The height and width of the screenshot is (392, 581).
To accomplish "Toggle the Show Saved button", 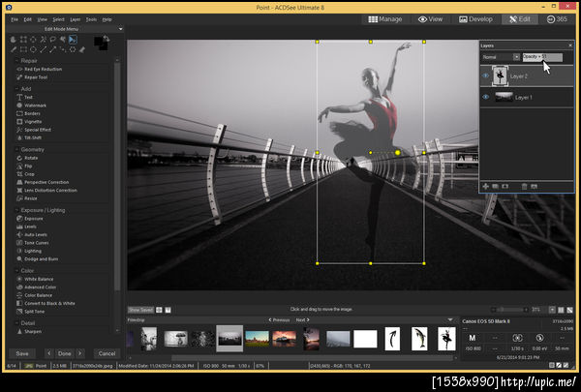I will point(140,310).
